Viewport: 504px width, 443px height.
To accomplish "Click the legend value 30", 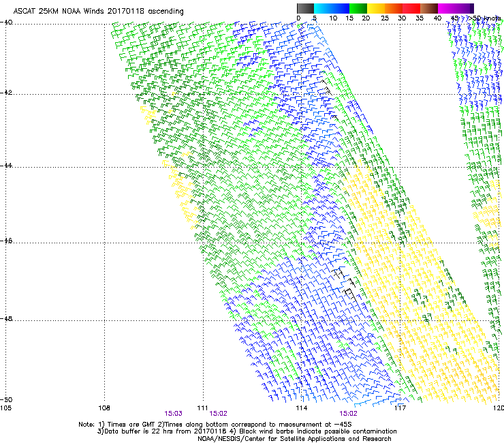I will 402,18.
